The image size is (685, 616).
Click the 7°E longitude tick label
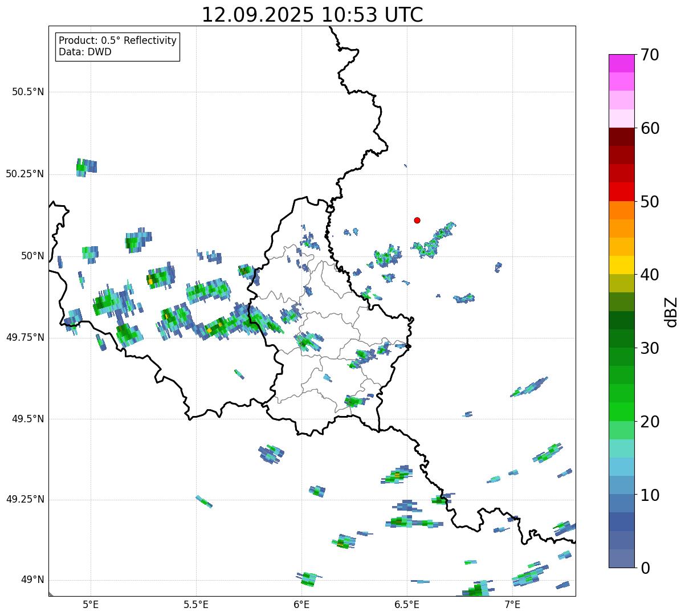(x=512, y=604)
